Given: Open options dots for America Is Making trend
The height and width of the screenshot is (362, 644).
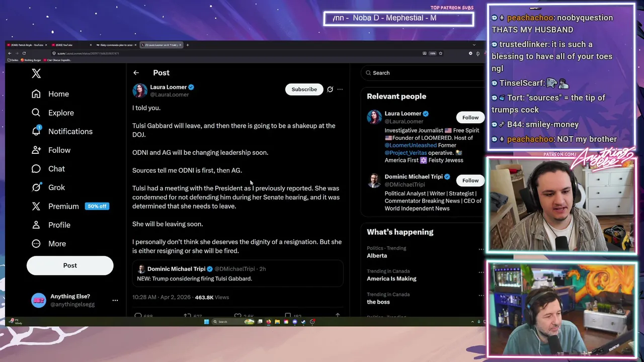Looking at the screenshot, I should (481, 272).
